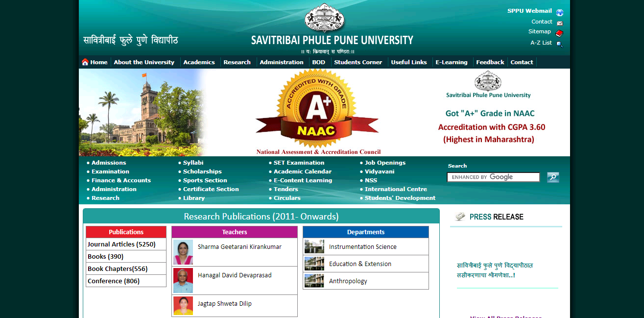
Task: Open the Library link
Action: (x=194, y=198)
